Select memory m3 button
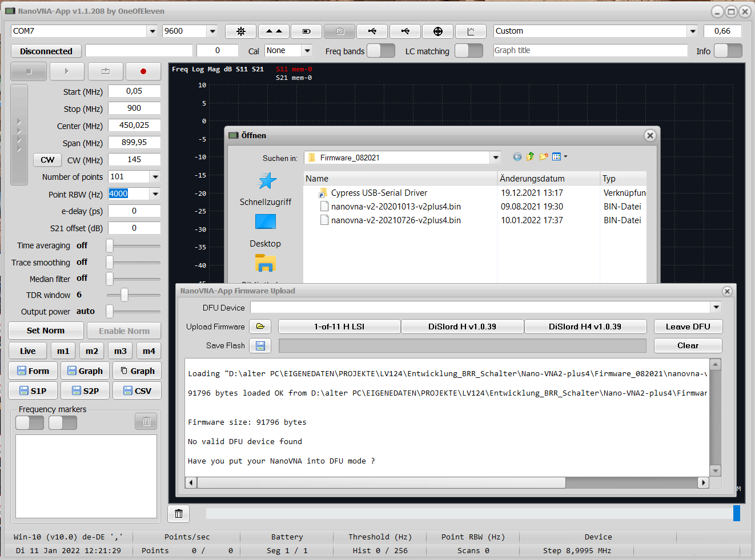Image resolution: width=755 pixels, height=560 pixels. [x=121, y=351]
